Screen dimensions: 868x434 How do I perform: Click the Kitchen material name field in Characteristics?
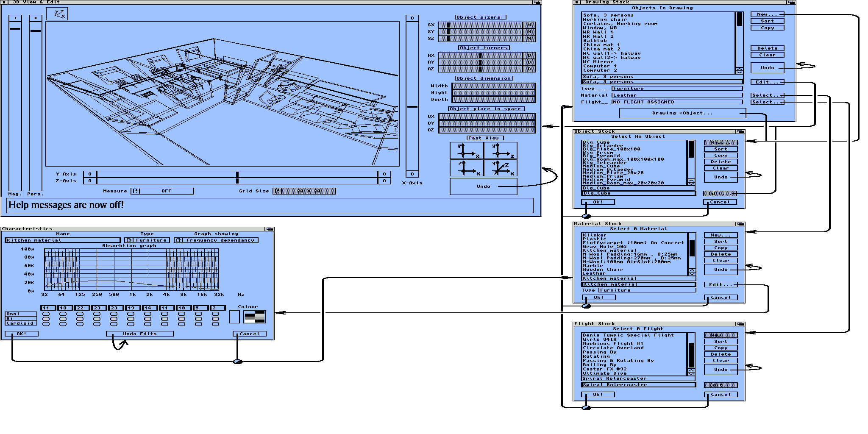pos(62,240)
